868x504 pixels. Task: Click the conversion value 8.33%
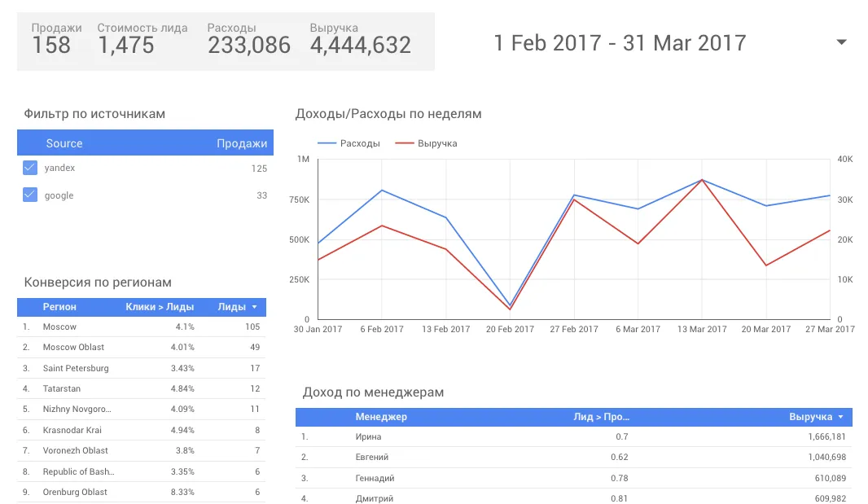click(182, 493)
